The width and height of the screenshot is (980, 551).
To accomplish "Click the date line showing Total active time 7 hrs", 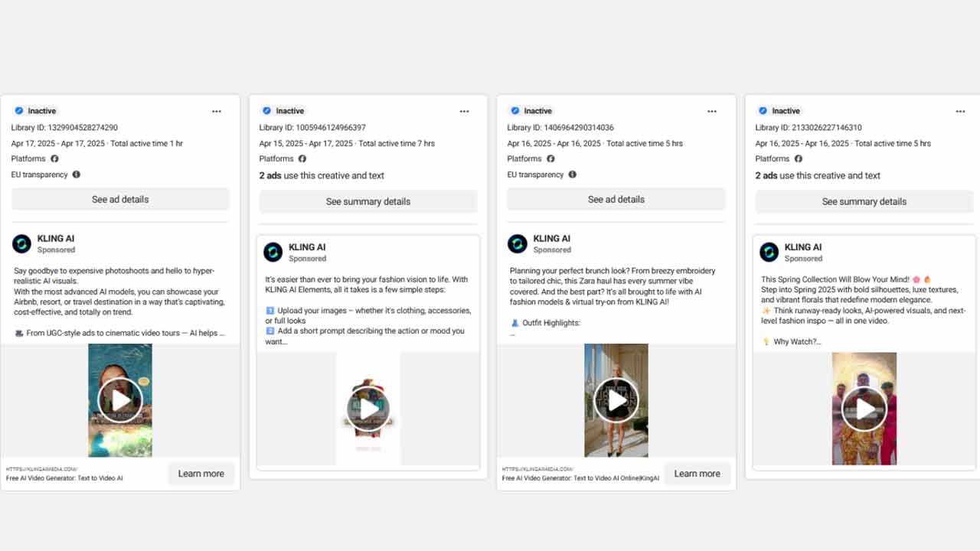I will [348, 144].
